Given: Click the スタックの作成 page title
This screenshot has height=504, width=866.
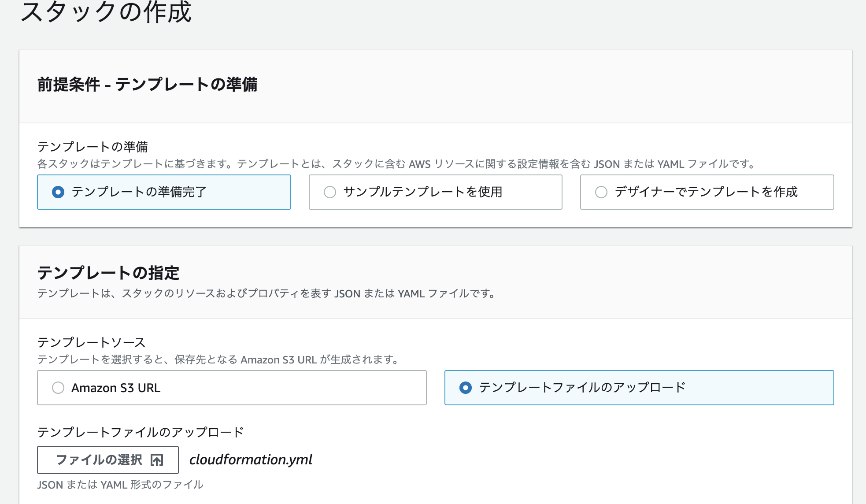Looking at the screenshot, I should point(106,12).
